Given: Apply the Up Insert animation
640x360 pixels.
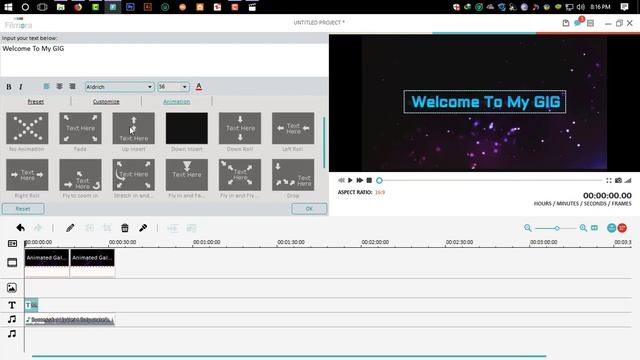Looking at the screenshot, I should tap(133, 128).
